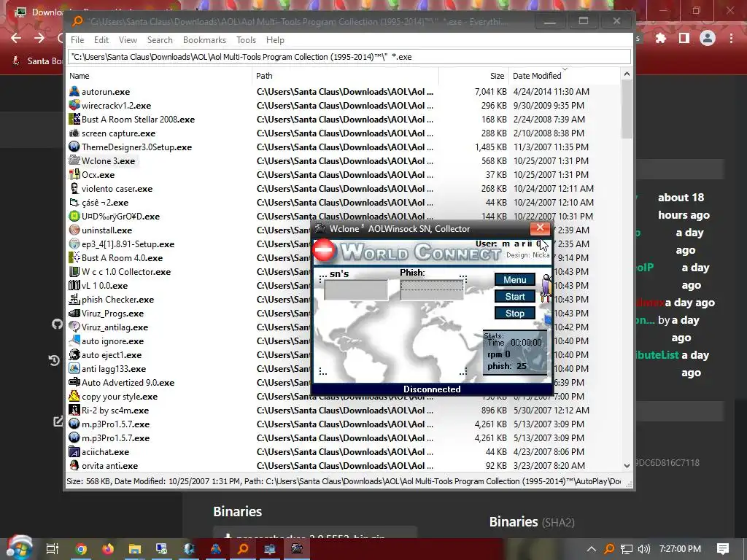Image resolution: width=747 pixels, height=560 pixels.
Task: Click the volume icon in system tray
Action: click(x=643, y=549)
